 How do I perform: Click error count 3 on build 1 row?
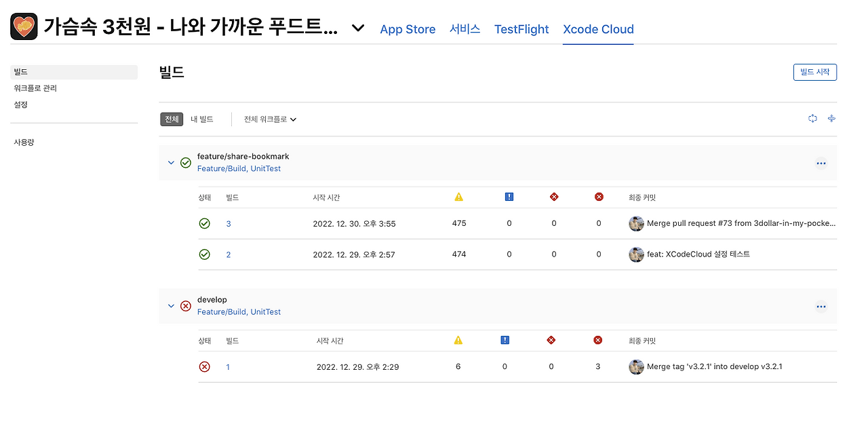(x=597, y=367)
